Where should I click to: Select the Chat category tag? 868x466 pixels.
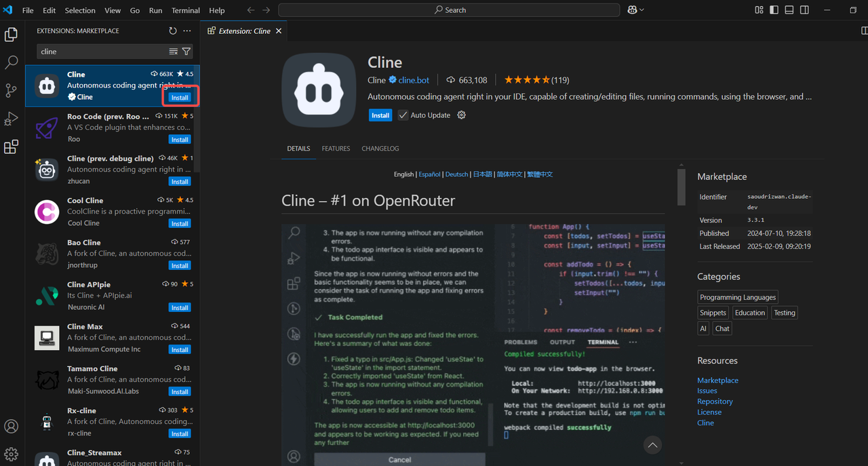[722, 328]
